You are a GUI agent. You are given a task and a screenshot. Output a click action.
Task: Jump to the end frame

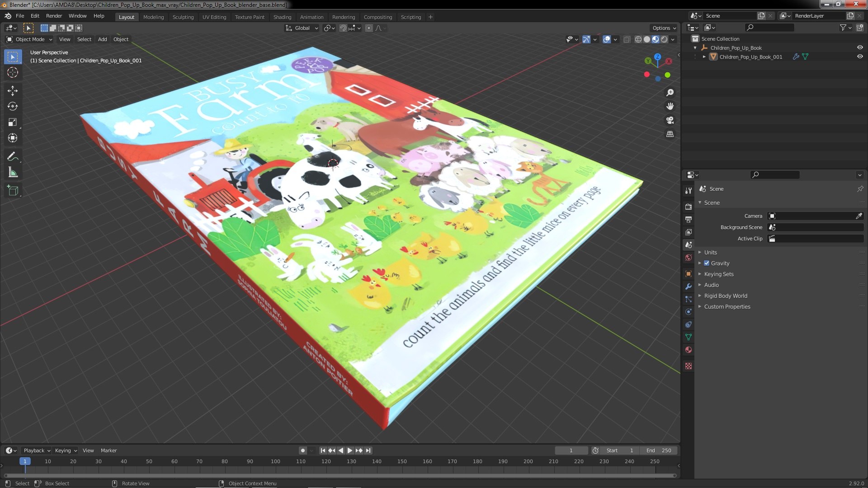368,450
